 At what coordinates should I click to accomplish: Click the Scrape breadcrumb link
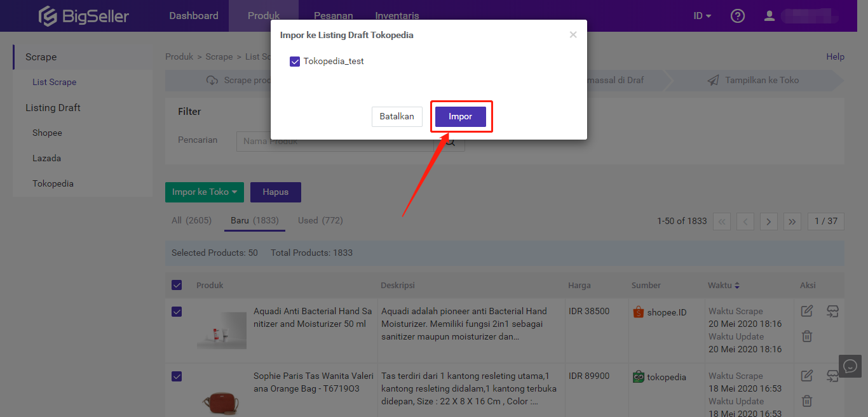[219, 56]
